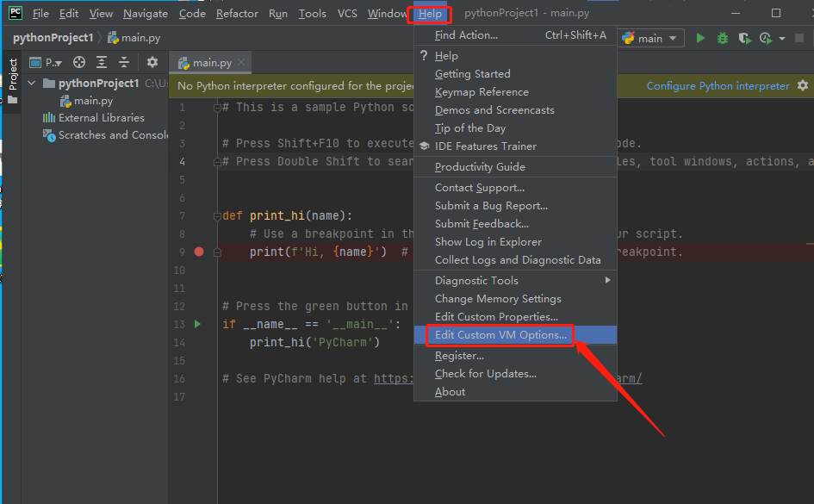This screenshot has height=504, width=814.
Task: Start debugging with the bug icon
Action: pos(722,38)
